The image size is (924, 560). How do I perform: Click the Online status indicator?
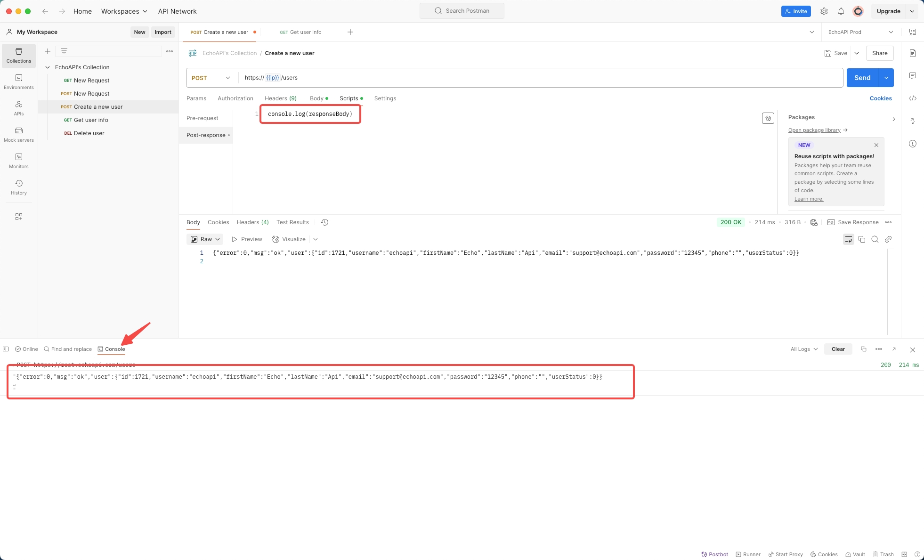26,349
